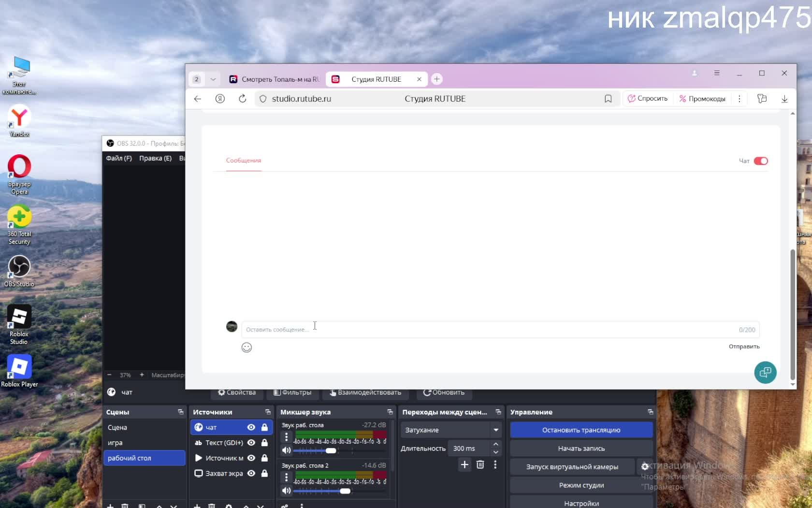Viewport: 812px width, 508px height.
Task: Go back in the Yandex browser
Action: [x=197, y=99]
